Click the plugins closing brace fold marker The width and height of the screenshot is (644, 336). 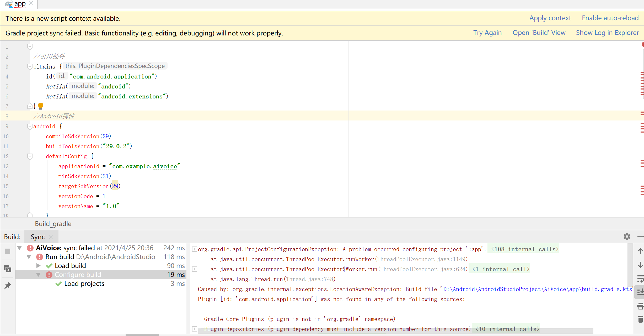pyautogui.click(x=30, y=106)
